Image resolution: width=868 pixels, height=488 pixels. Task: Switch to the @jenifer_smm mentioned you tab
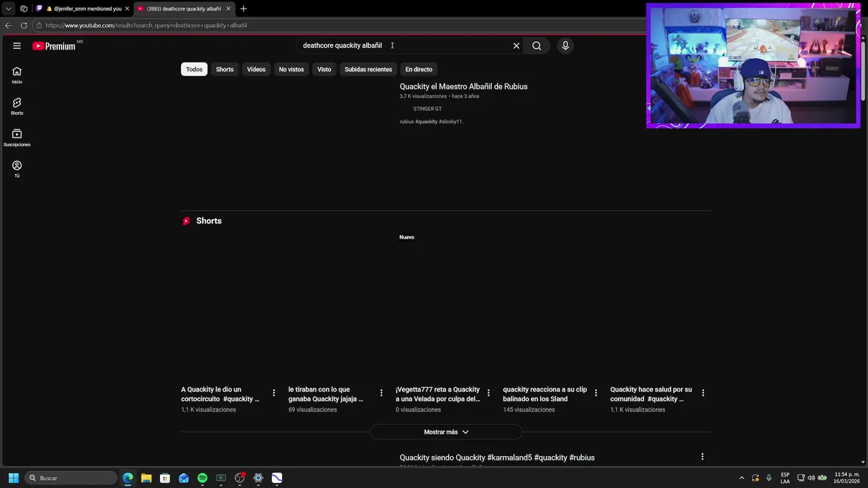click(x=83, y=9)
